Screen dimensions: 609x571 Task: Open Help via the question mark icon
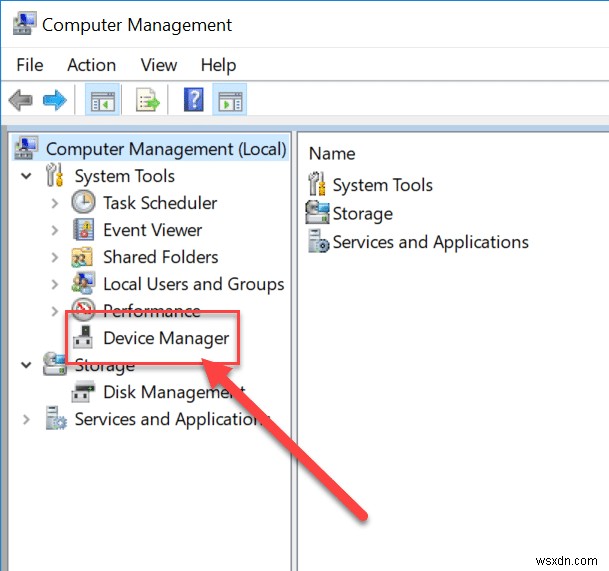[x=195, y=100]
